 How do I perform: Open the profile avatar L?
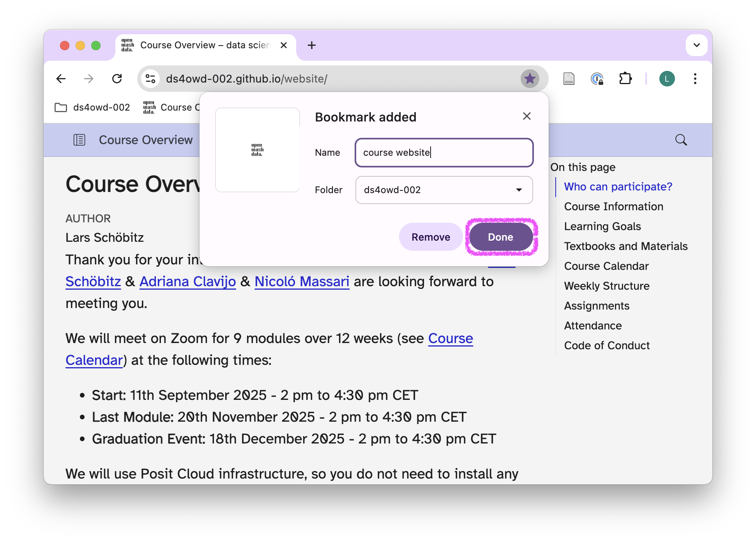(x=667, y=79)
